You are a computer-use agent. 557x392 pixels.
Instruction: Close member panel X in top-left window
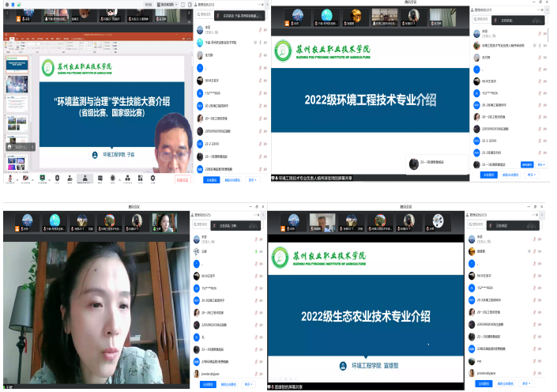(262, 5)
